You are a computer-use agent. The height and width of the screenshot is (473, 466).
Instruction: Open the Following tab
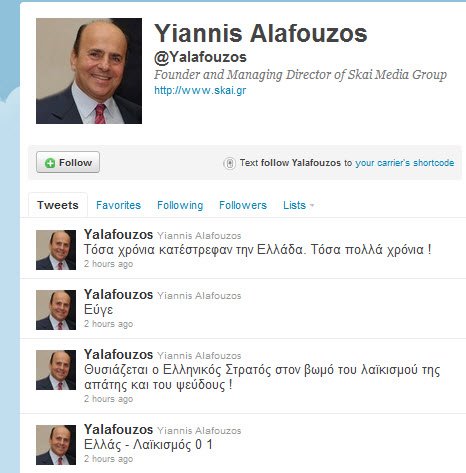[180, 205]
